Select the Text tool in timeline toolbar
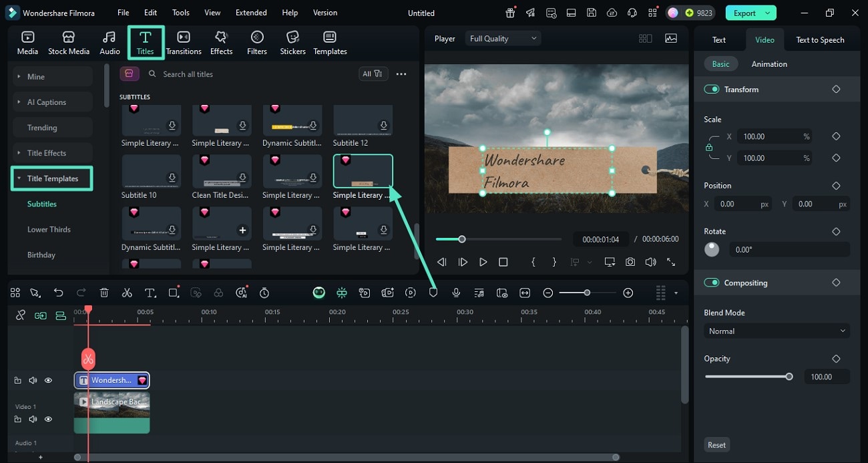 [x=150, y=293]
